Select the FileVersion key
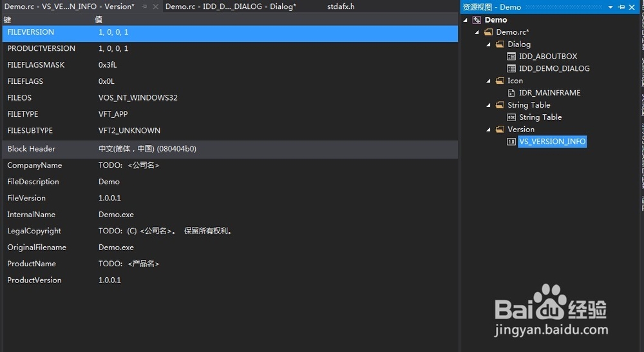This screenshot has width=644, height=352. [x=26, y=198]
